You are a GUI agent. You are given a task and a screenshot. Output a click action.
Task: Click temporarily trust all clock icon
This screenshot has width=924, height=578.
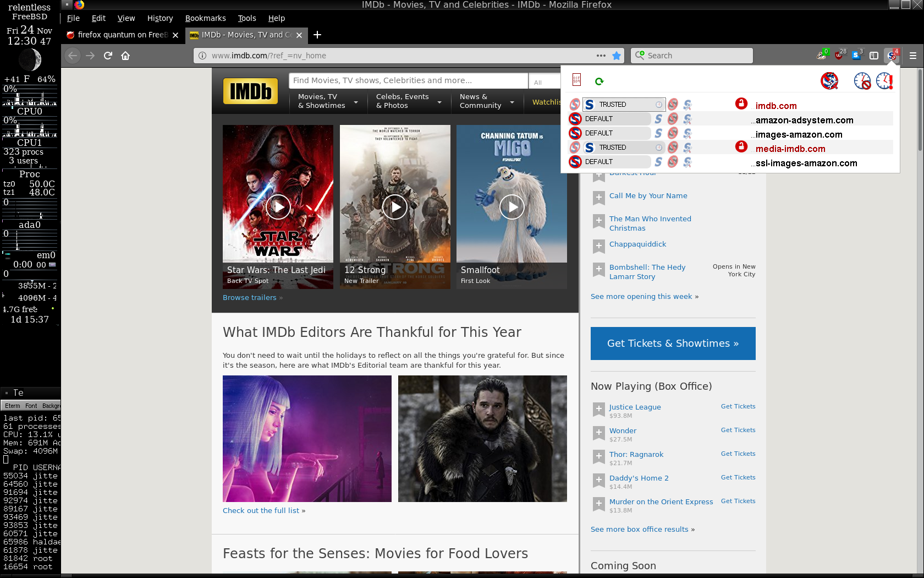884,81
